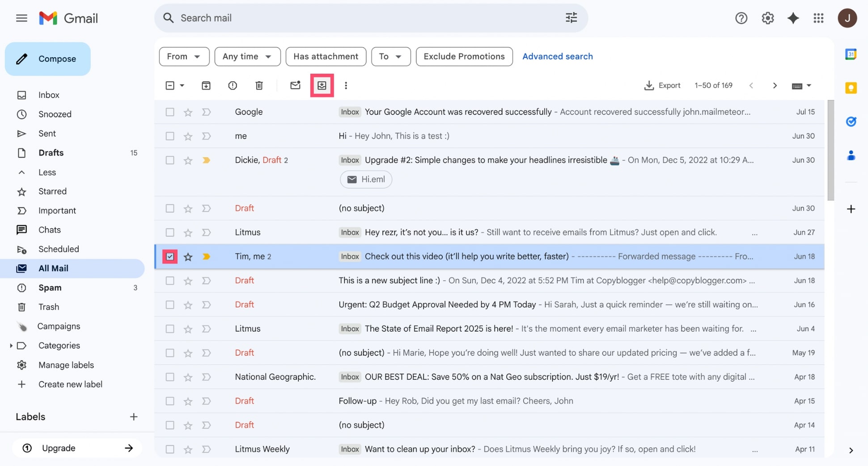Image resolution: width=868 pixels, height=466 pixels.
Task: Click the Compose button
Action: coord(48,59)
